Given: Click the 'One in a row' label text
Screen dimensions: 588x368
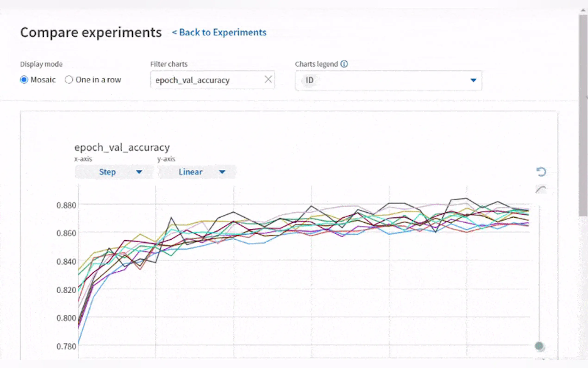Looking at the screenshot, I should [x=98, y=79].
